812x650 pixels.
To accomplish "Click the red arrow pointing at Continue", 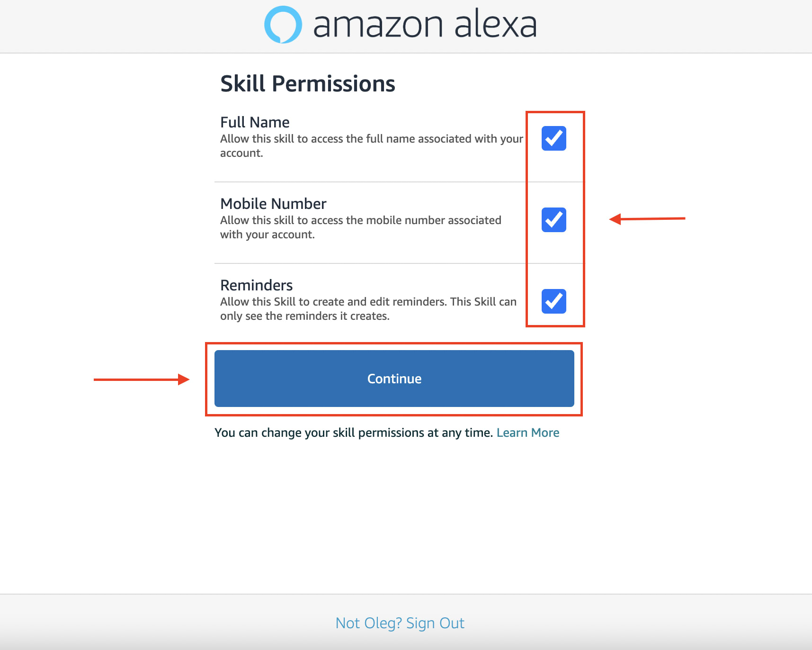I will click(141, 379).
